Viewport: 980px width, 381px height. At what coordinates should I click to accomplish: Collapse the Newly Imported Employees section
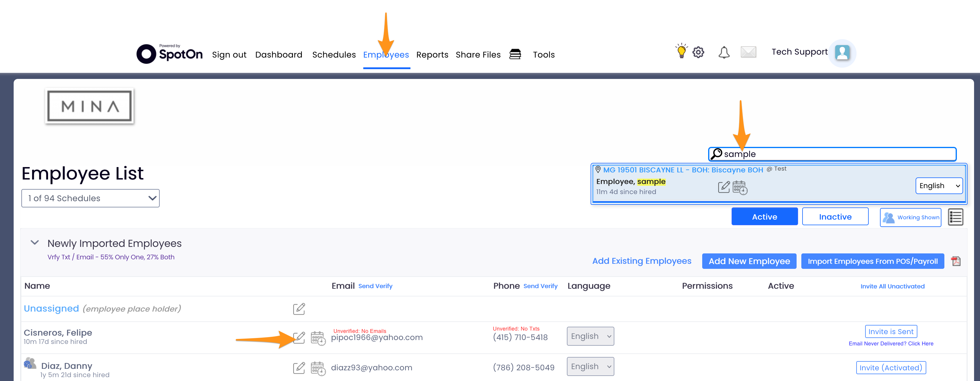click(35, 243)
